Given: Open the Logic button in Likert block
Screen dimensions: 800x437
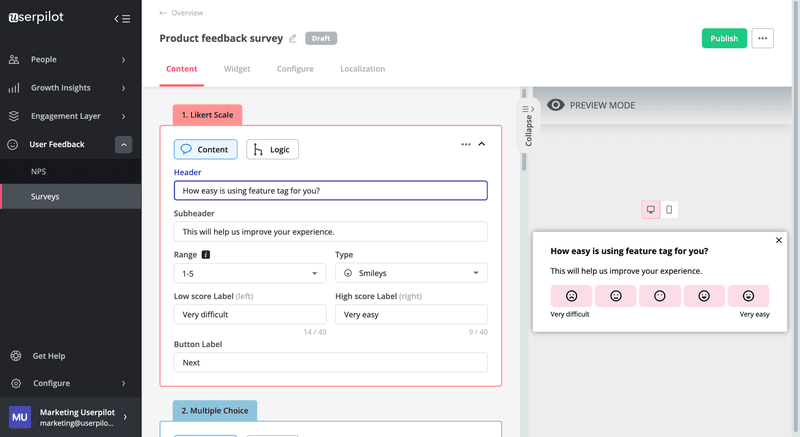Looking at the screenshot, I should click(272, 149).
